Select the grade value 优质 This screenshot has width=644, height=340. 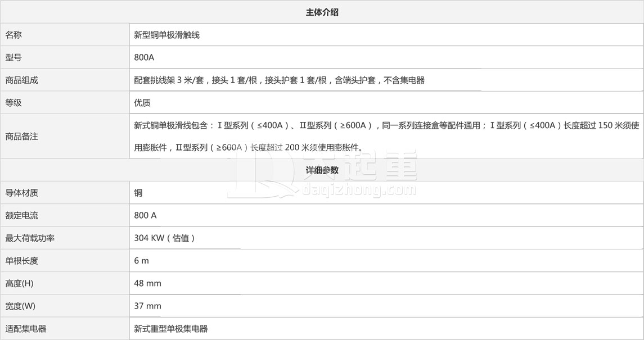pyautogui.click(x=142, y=102)
